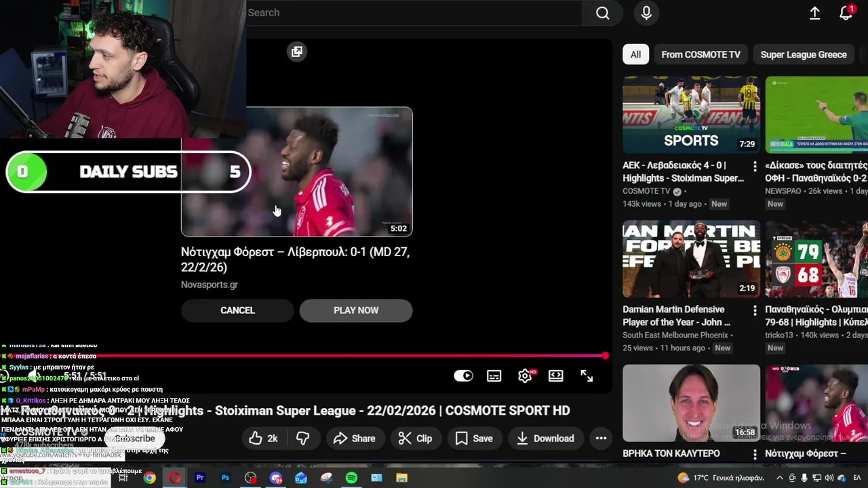Switch to theater mode
Image resolution: width=868 pixels, height=488 pixels.
click(x=555, y=375)
